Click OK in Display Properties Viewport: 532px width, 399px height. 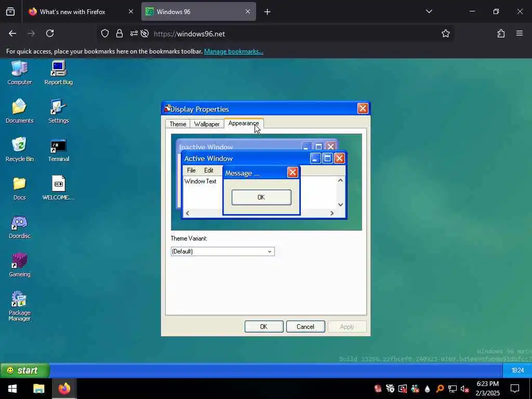[x=264, y=326]
